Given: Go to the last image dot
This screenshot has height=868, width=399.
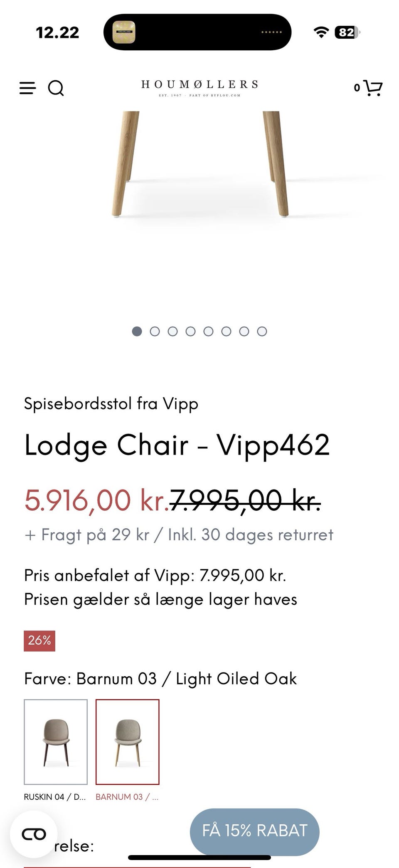Looking at the screenshot, I should pyautogui.click(x=262, y=331).
